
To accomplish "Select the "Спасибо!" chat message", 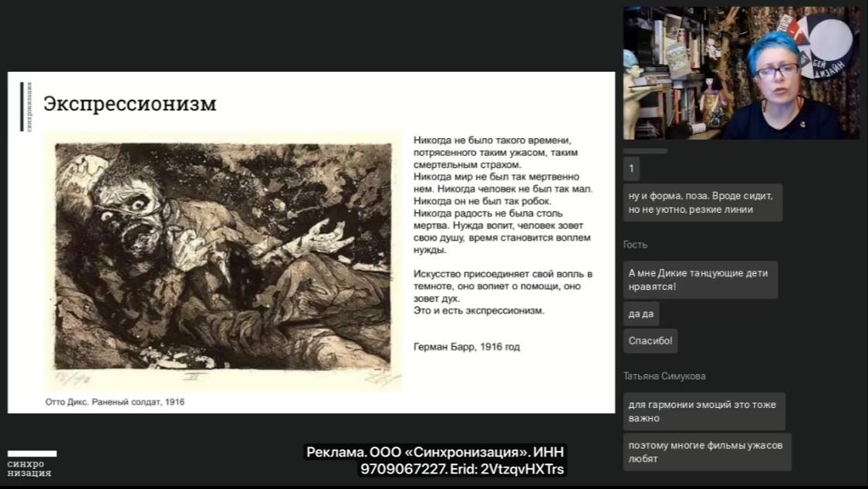I will (x=650, y=340).
